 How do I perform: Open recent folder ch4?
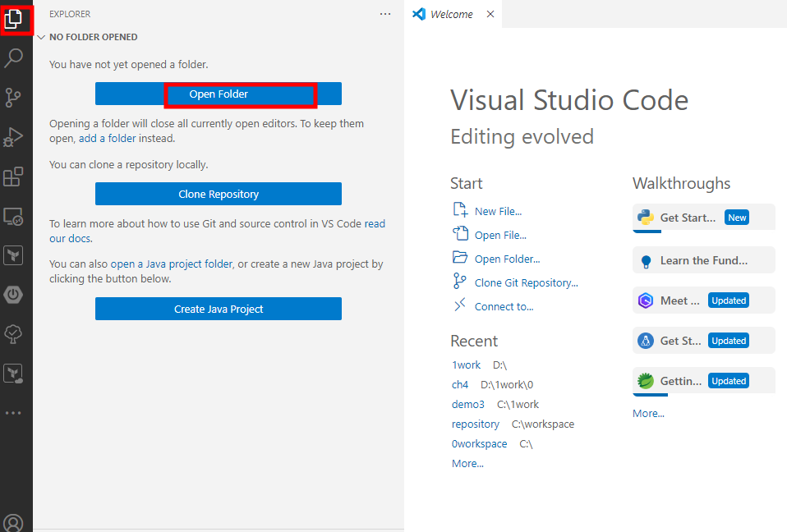click(x=460, y=384)
